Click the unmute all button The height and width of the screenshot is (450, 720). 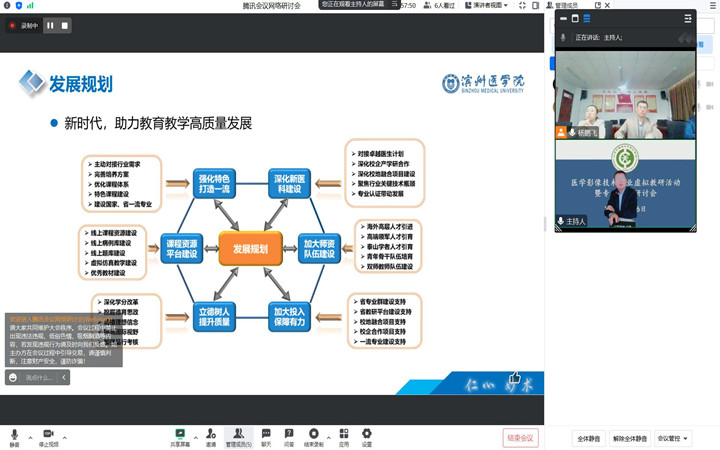click(x=629, y=438)
